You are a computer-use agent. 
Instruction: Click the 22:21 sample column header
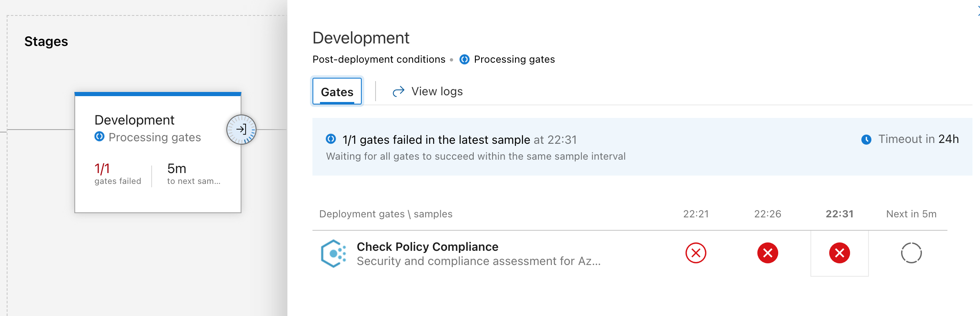(x=696, y=214)
